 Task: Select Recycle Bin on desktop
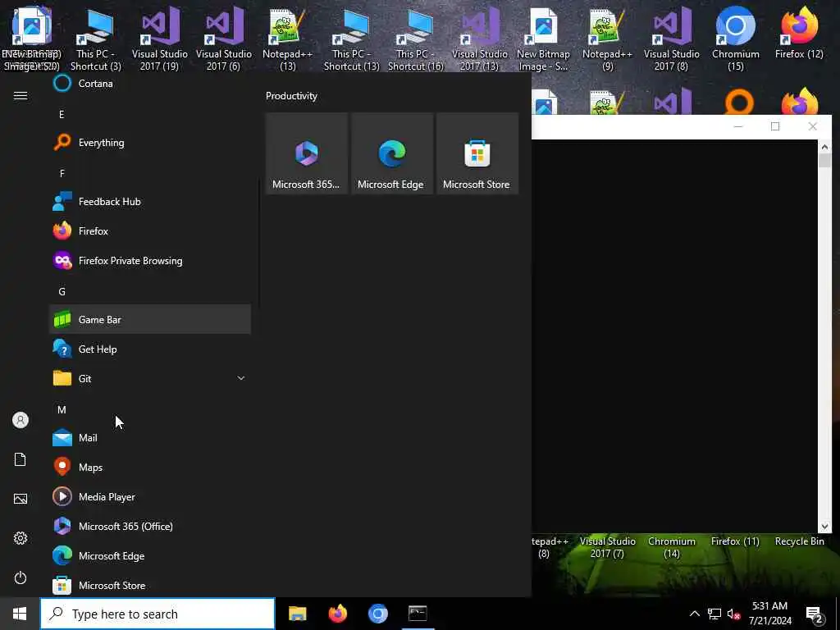coord(799,541)
